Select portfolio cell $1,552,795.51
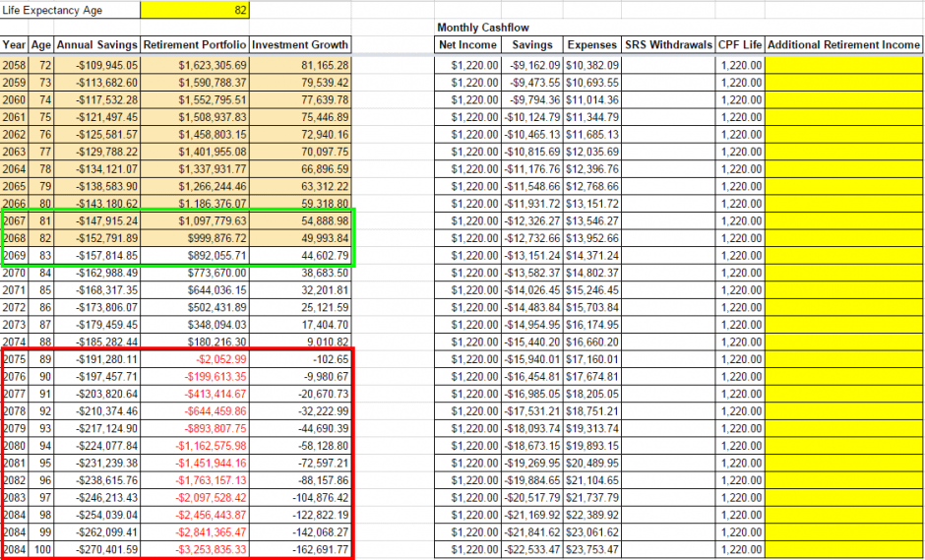 [195, 99]
